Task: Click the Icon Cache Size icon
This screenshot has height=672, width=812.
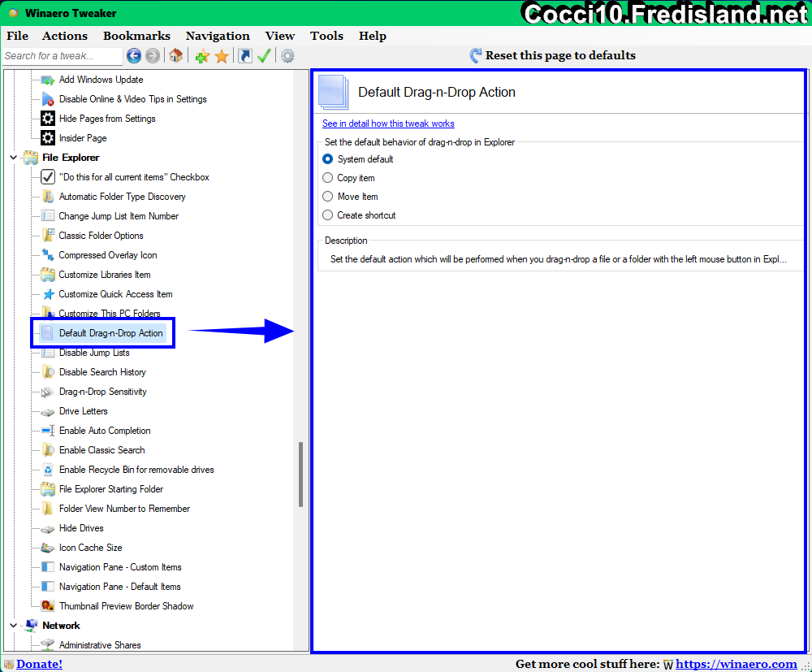Action: [48, 548]
